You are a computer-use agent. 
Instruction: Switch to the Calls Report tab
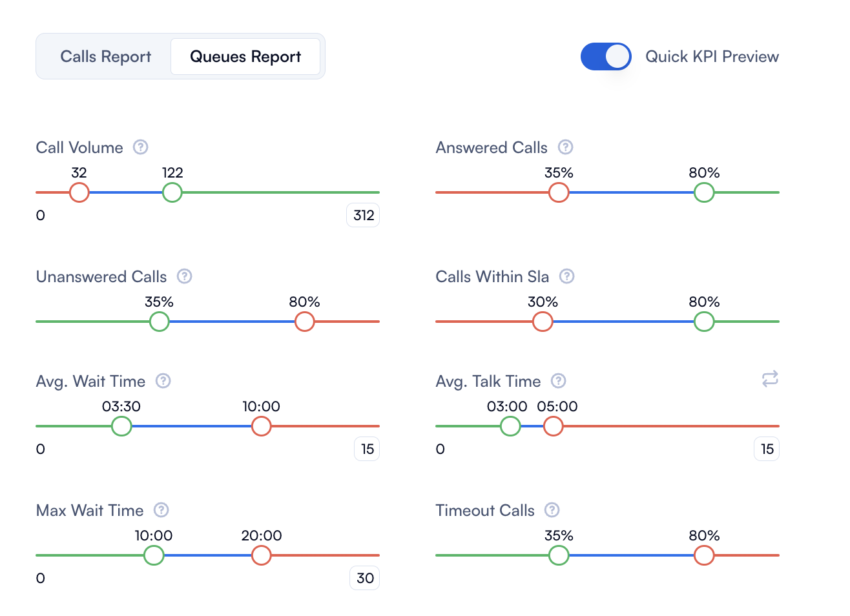pyautogui.click(x=106, y=57)
